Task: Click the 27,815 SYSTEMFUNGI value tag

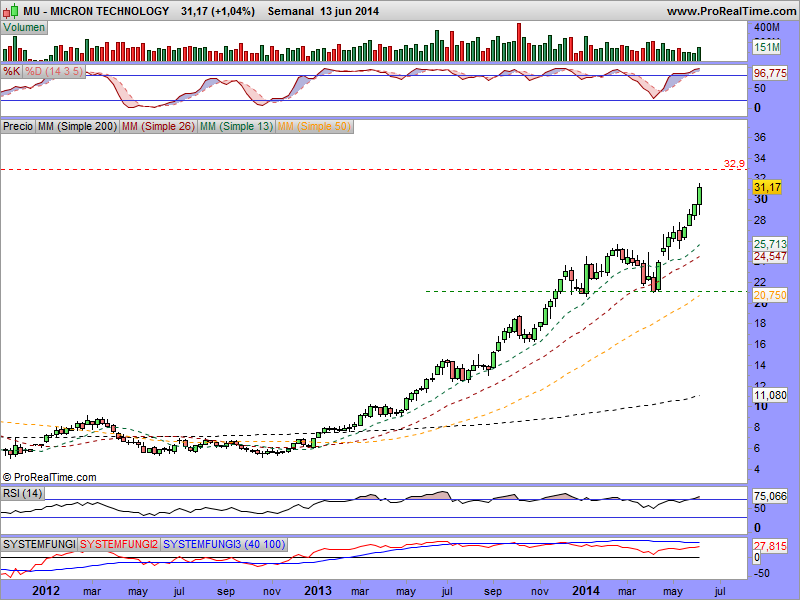Action: click(770, 546)
